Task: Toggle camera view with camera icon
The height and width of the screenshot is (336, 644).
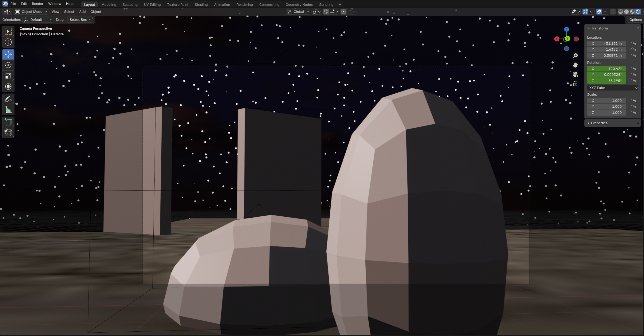Action: click(x=575, y=74)
